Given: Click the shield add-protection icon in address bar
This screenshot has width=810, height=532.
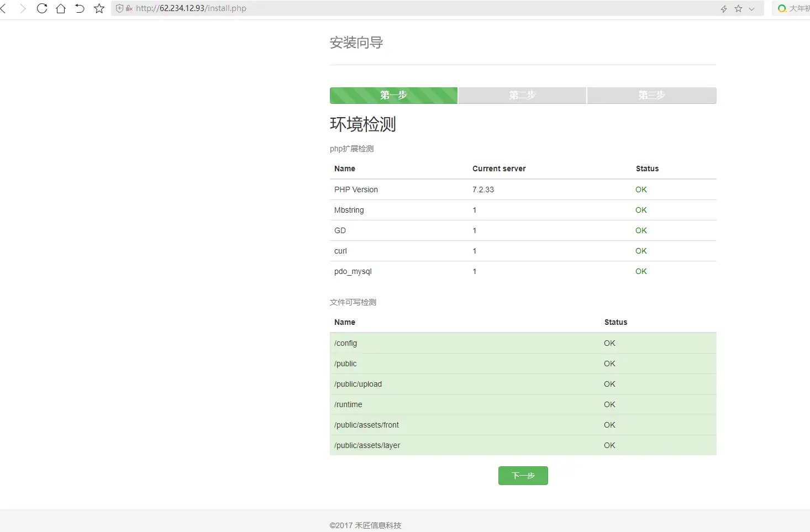Looking at the screenshot, I should 119,8.
